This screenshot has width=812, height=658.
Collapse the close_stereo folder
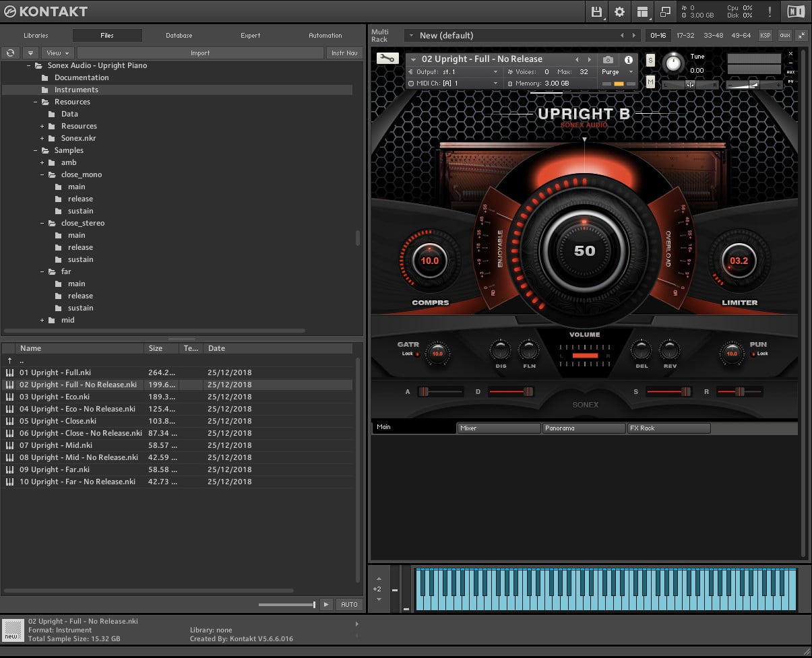point(42,223)
